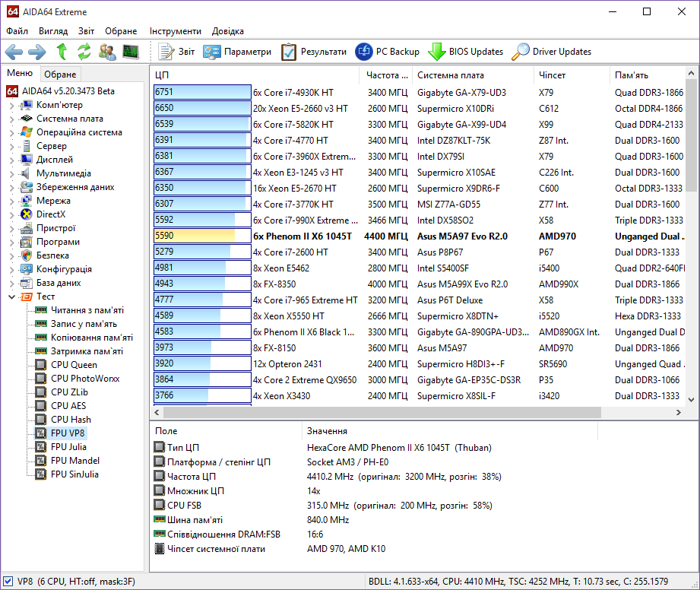Open the Звіт report toolbar button
Image resolution: width=700 pixels, height=590 pixels.
pyautogui.click(x=177, y=52)
